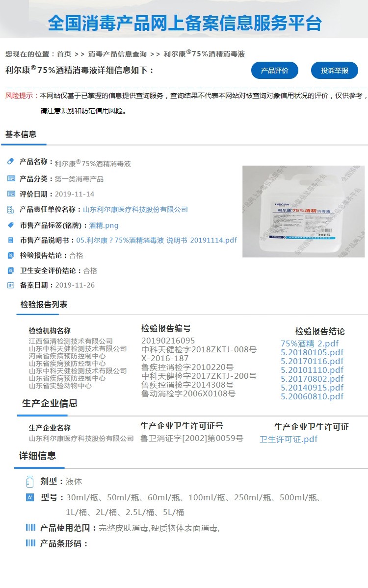Go to 首页 in breadcrumb
Screen dimensions: 368x588
tap(64, 54)
